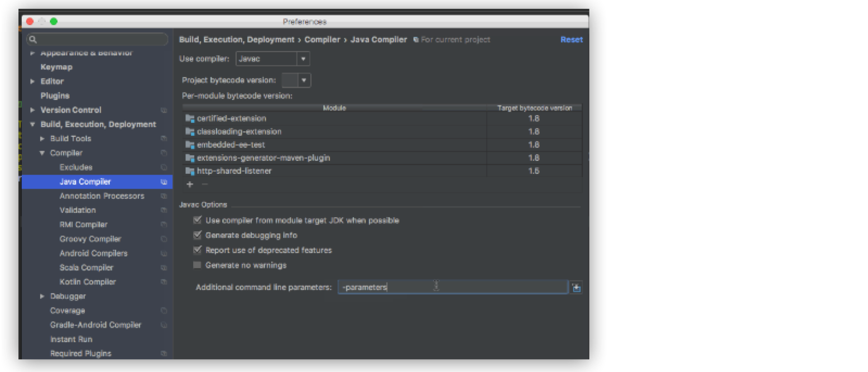This screenshot has width=868, height=372.
Task: Enable Generate no warnings
Action: click(x=197, y=265)
